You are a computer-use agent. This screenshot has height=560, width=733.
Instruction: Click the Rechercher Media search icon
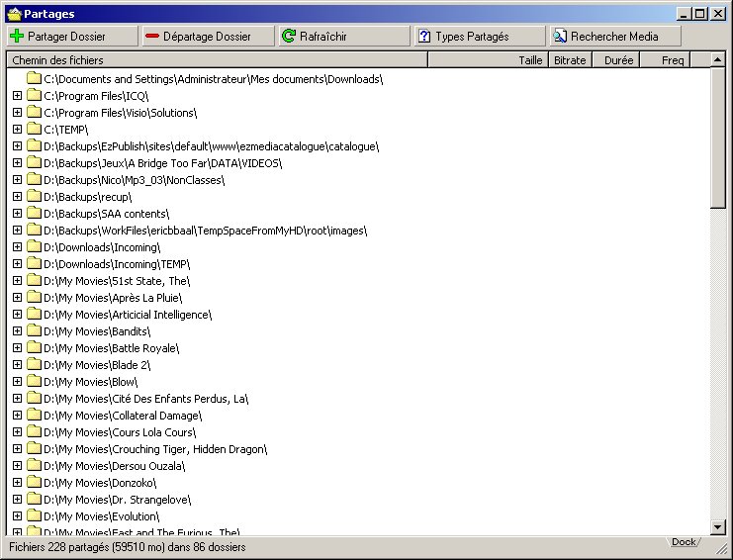click(559, 36)
